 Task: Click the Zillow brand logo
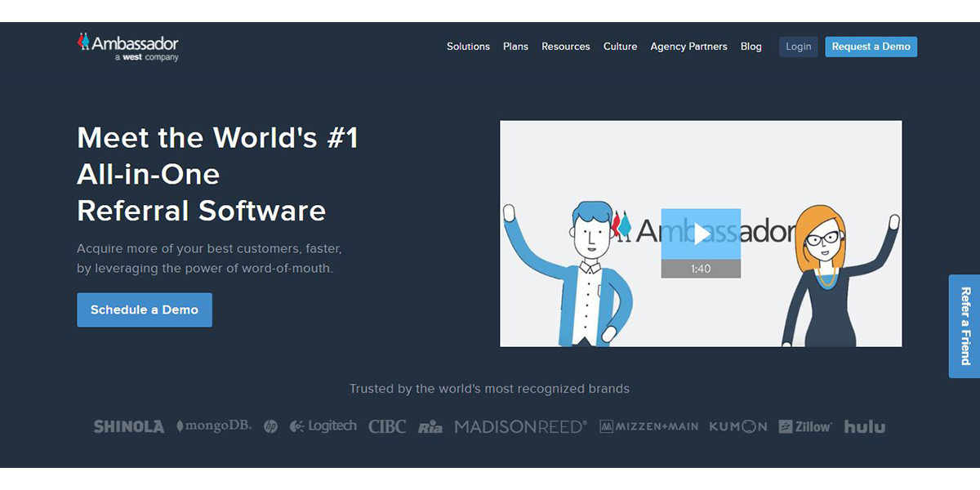(805, 426)
